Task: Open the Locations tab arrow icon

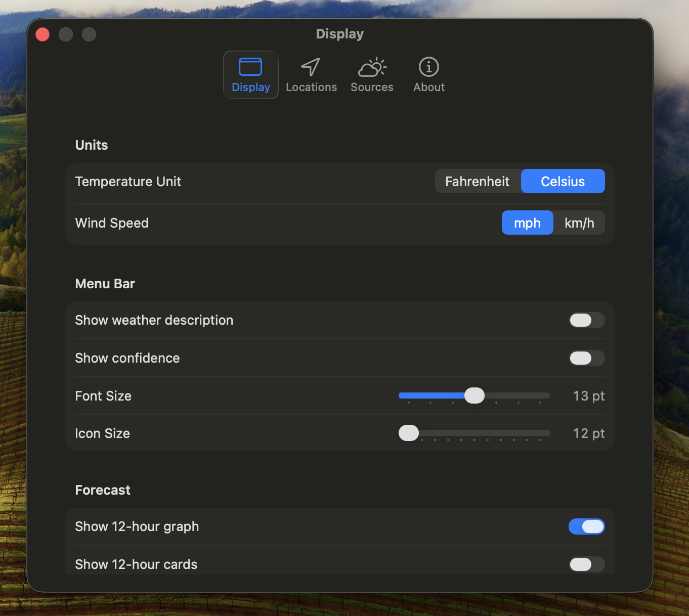Action: [311, 67]
